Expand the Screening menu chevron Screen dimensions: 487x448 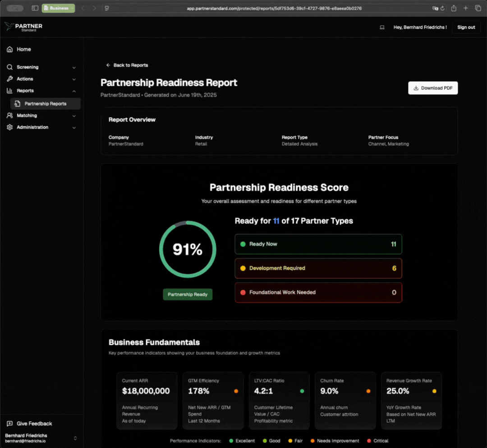74,68
